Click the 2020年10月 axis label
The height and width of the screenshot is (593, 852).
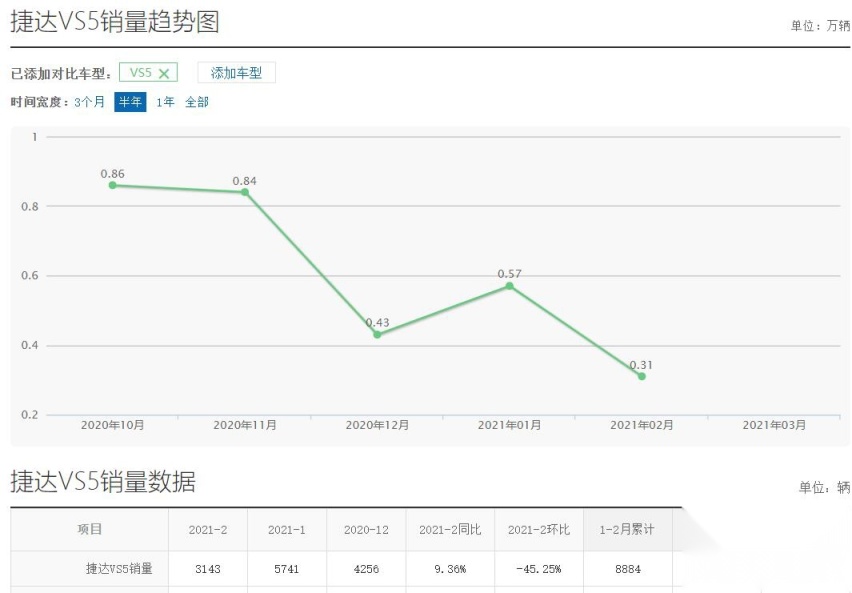112,425
